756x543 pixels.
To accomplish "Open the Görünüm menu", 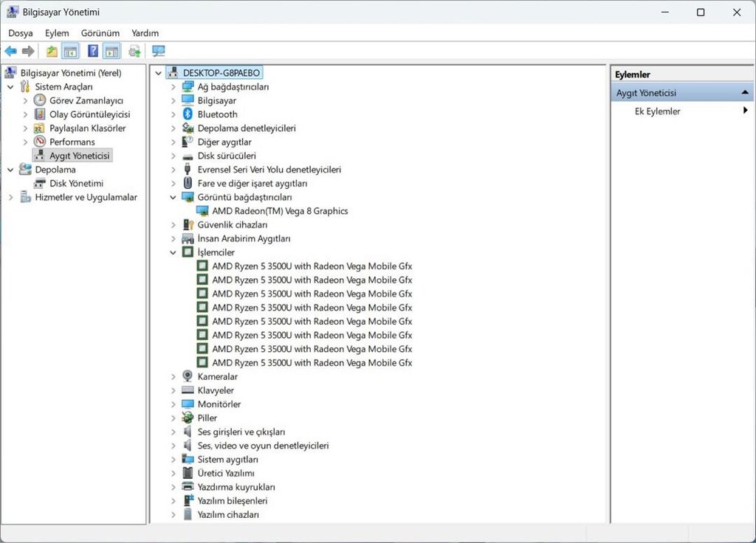I will point(100,33).
